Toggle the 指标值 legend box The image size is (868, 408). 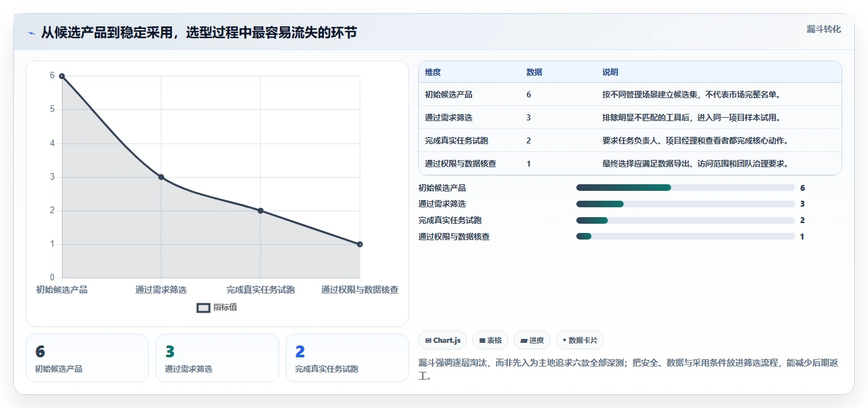(203, 307)
